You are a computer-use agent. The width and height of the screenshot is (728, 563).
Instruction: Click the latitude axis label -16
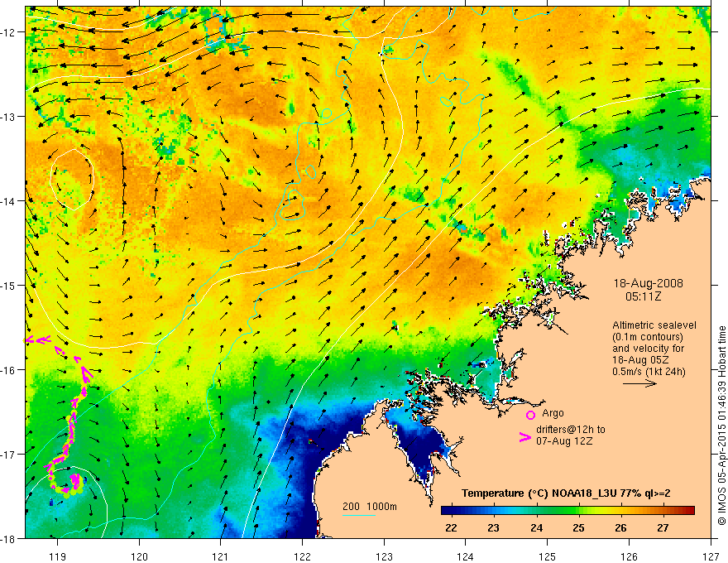(x=8, y=370)
